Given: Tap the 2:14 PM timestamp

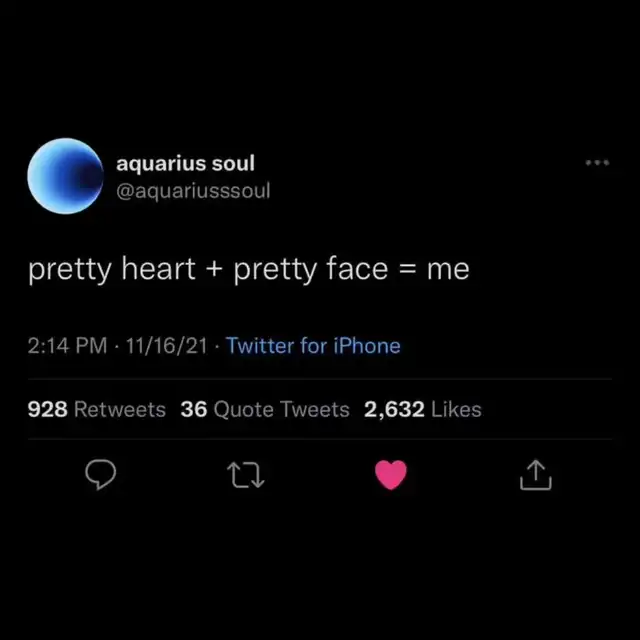Looking at the screenshot, I should click(67, 346).
